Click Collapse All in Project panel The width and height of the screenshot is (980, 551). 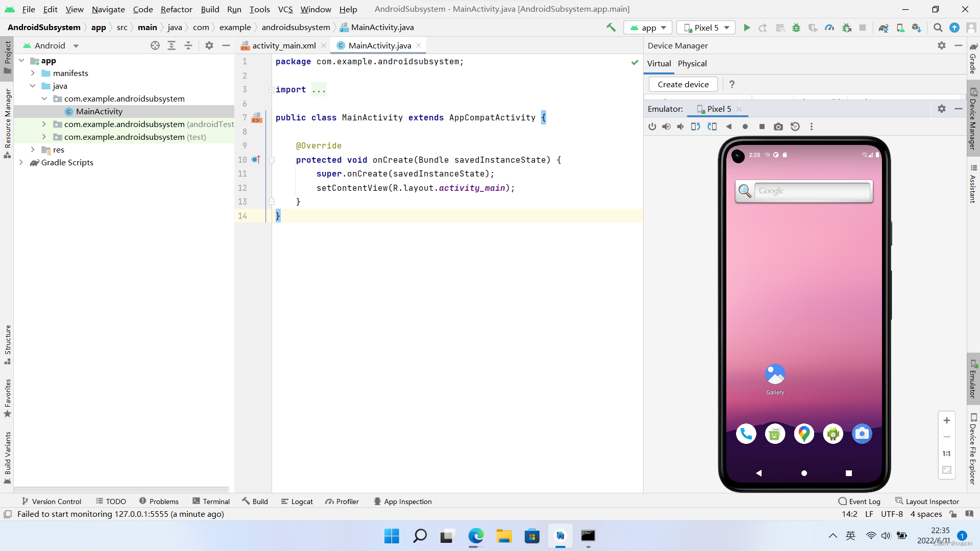pyautogui.click(x=188, y=45)
